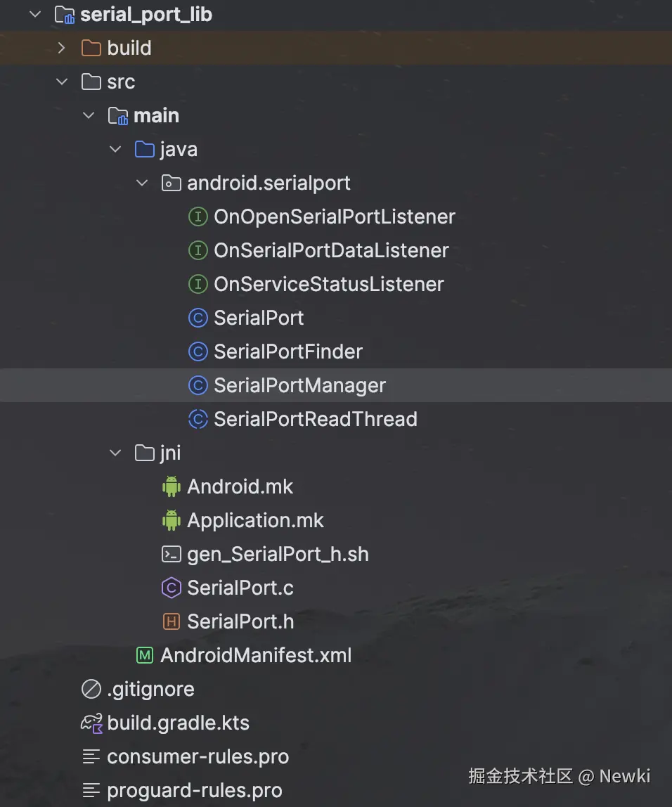Collapse the android.serialport package chevron

point(143,183)
